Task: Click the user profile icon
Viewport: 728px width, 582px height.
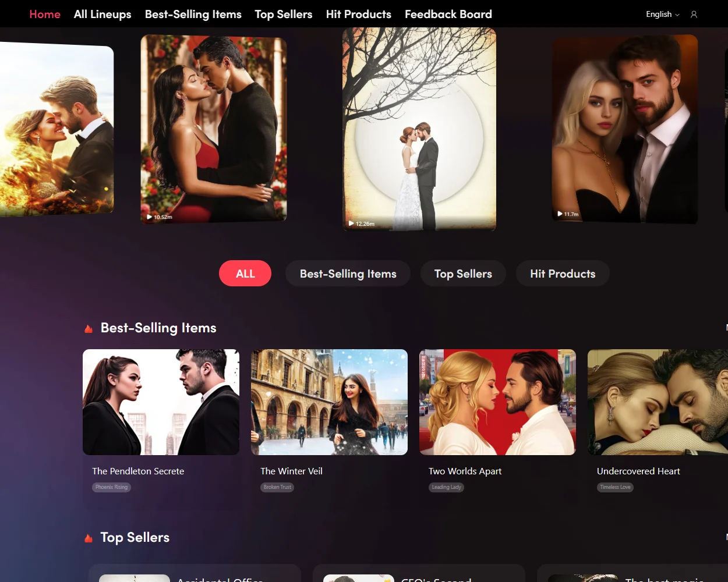Action: [x=694, y=15]
